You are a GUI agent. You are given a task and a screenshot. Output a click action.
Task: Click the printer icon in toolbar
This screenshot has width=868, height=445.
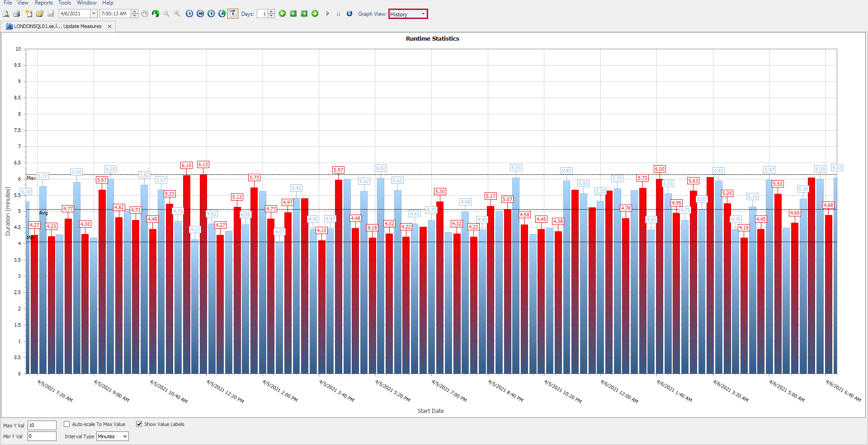pyautogui.click(x=17, y=14)
